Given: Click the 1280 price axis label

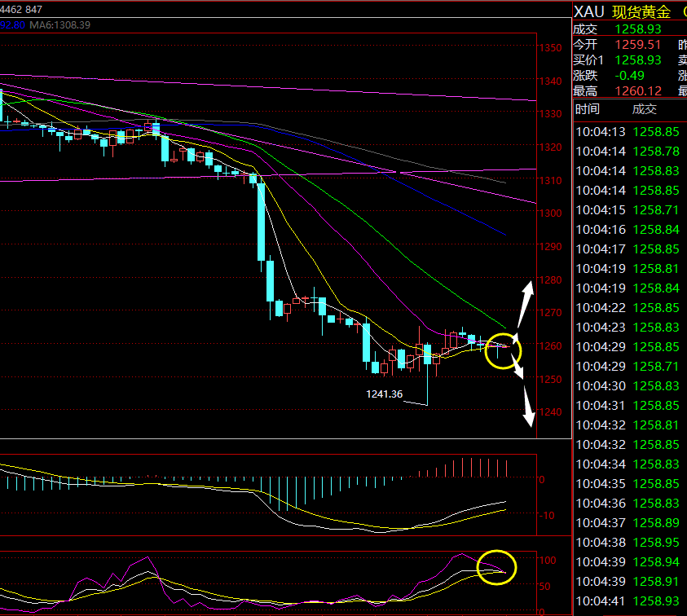Looking at the screenshot, I should coord(550,279).
